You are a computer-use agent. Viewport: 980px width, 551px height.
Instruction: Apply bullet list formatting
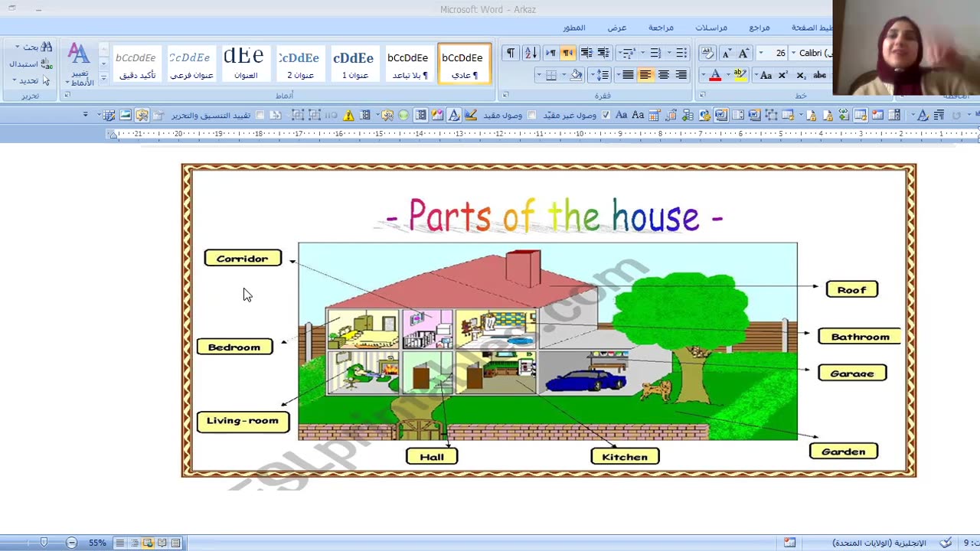pos(681,53)
